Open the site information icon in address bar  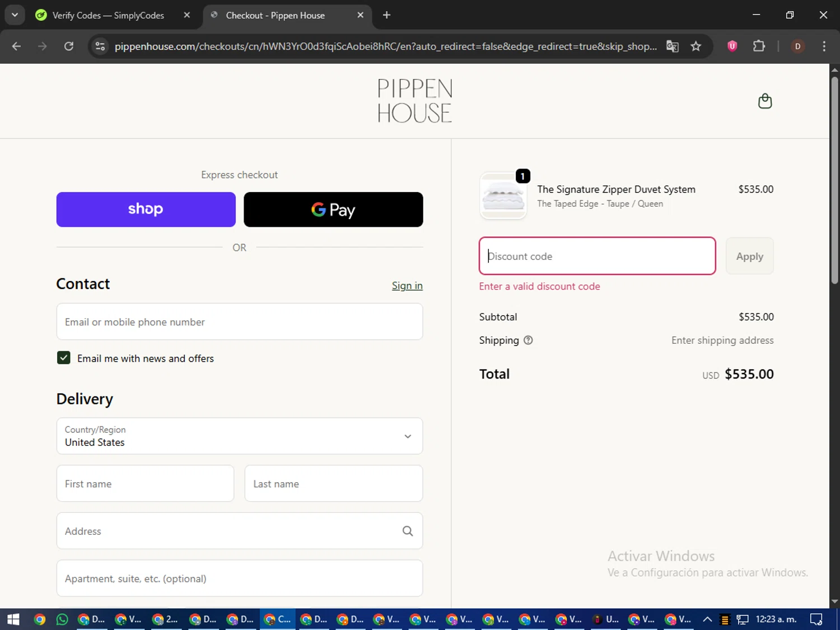pyautogui.click(x=100, y=46)
